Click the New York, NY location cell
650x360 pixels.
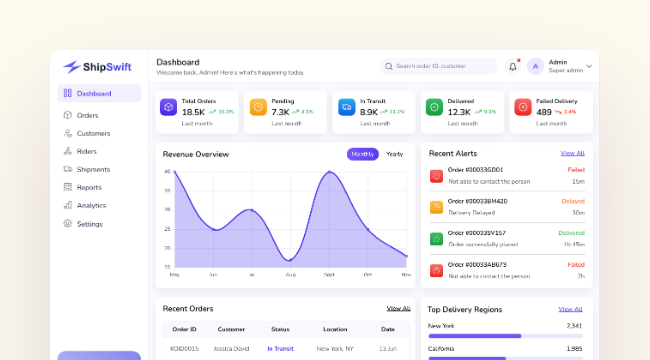point(335,348)
